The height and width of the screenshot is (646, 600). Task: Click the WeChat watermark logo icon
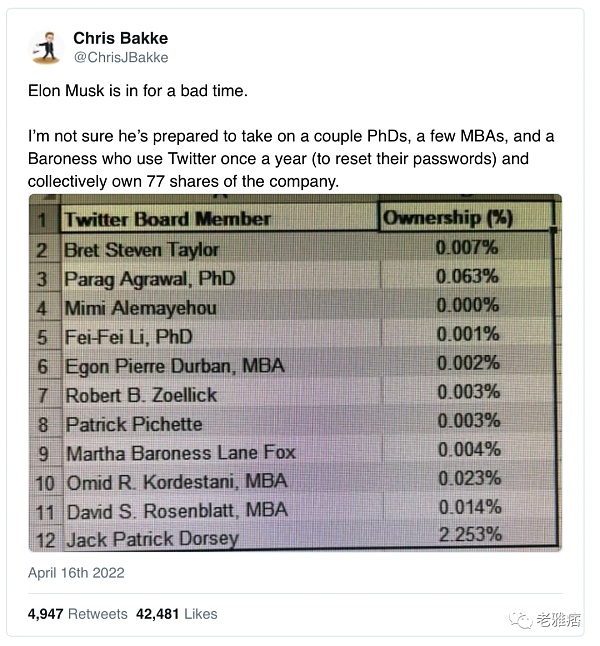(521, 619)
